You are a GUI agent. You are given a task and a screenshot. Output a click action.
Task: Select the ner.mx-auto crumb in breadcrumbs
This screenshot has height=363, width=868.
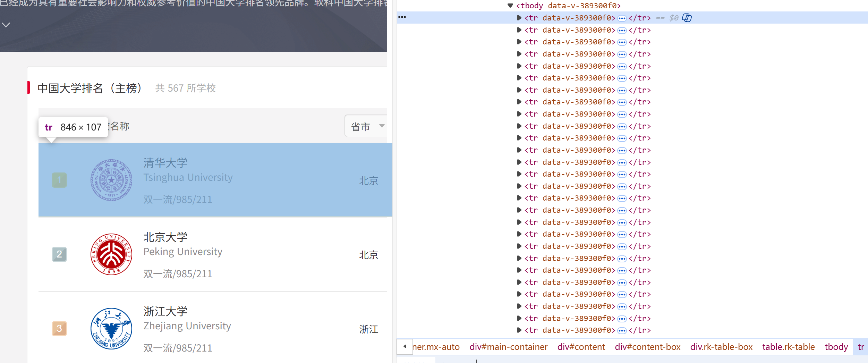[436, 347]
